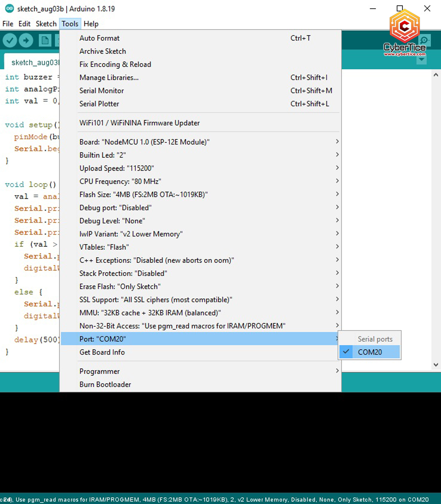Select Get Board Info
The width and height of the screenshot is (441, 504).
click(102, 352)
